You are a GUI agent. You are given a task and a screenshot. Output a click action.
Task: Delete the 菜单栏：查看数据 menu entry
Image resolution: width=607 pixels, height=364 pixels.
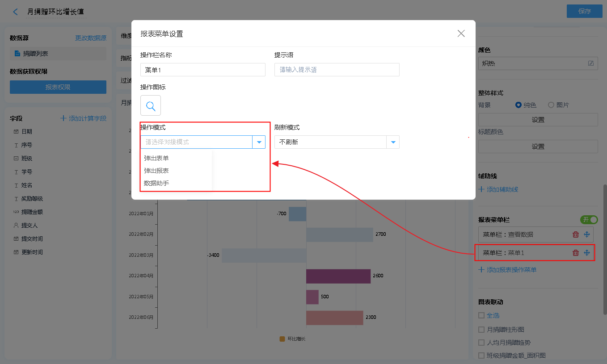[576, 234]
